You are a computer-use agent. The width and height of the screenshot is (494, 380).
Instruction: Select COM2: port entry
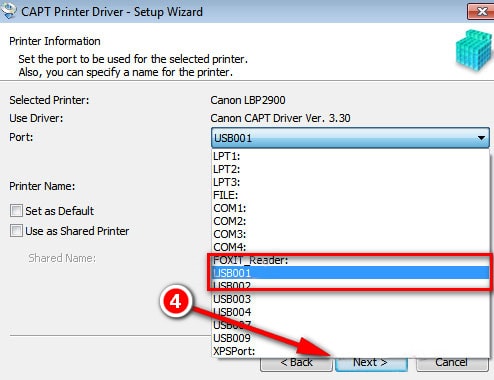(350, 221)
